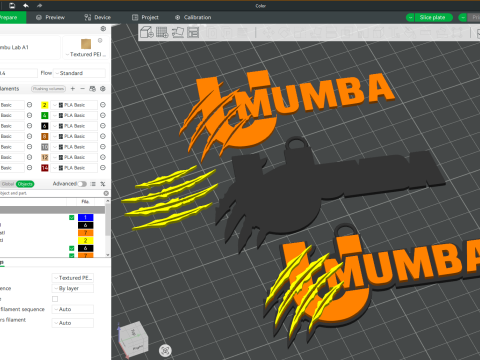Remove a filament with the minus icon
Image resolution: width=480 pixels, height=360 pixels.
82,89
